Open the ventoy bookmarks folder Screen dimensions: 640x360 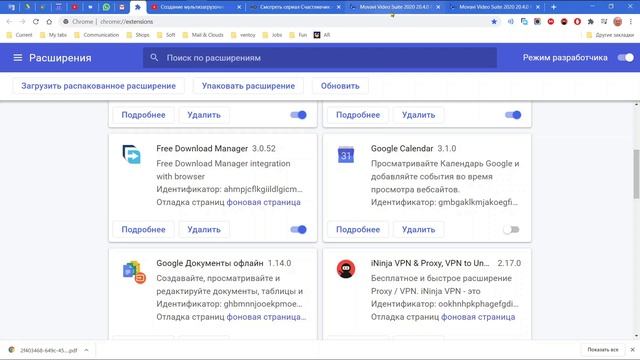(x=243, y=35)
